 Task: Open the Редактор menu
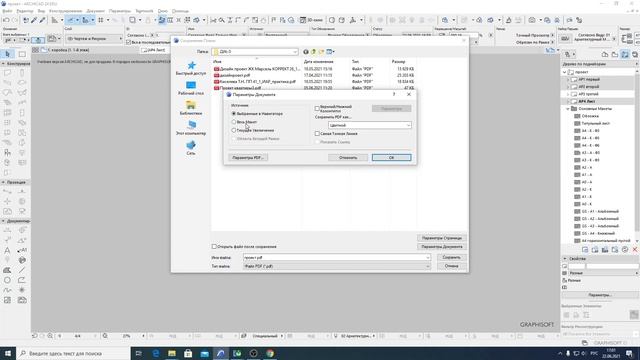25,11
